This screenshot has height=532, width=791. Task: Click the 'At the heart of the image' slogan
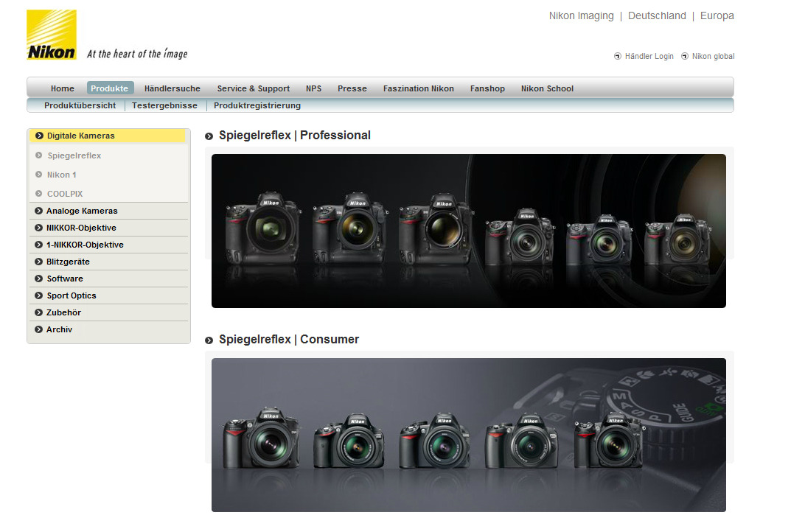point(137,54)
